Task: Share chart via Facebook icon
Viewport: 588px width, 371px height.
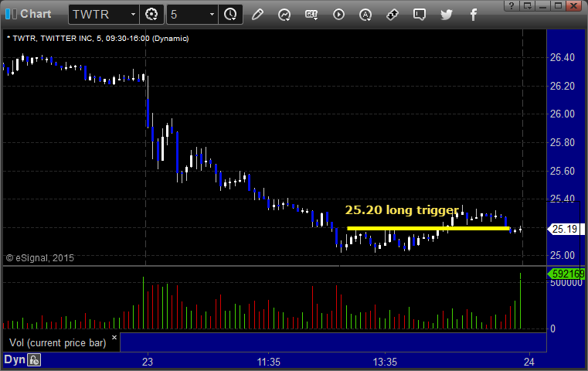Action: pos(473,15)
